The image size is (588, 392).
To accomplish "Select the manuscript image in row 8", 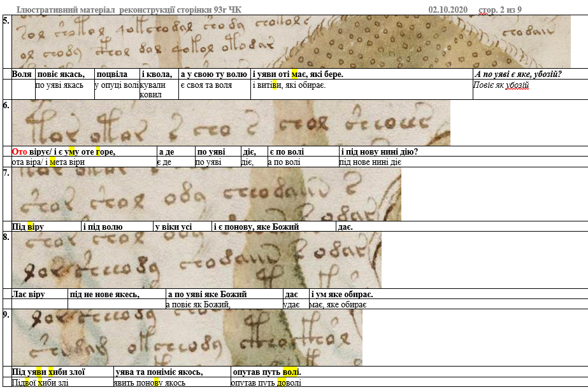I will 196,260.
